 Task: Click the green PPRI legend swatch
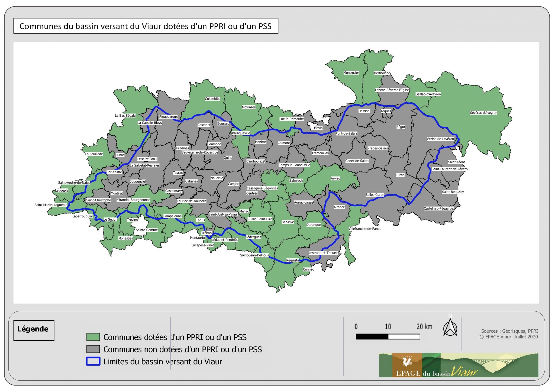click(93, 337)
